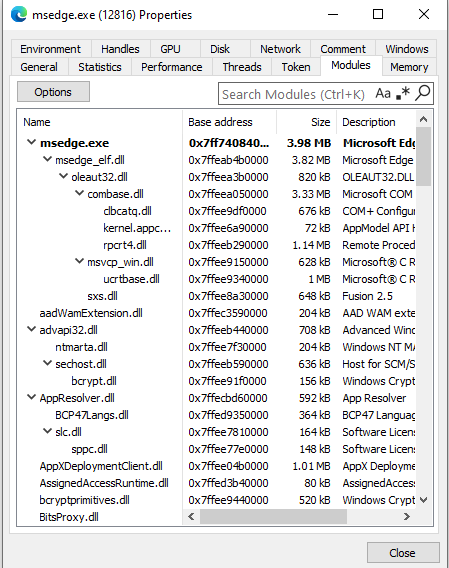Open the Token tab
Screen dimensions: 449x568
pyautogui.click(x=296, y=67)
